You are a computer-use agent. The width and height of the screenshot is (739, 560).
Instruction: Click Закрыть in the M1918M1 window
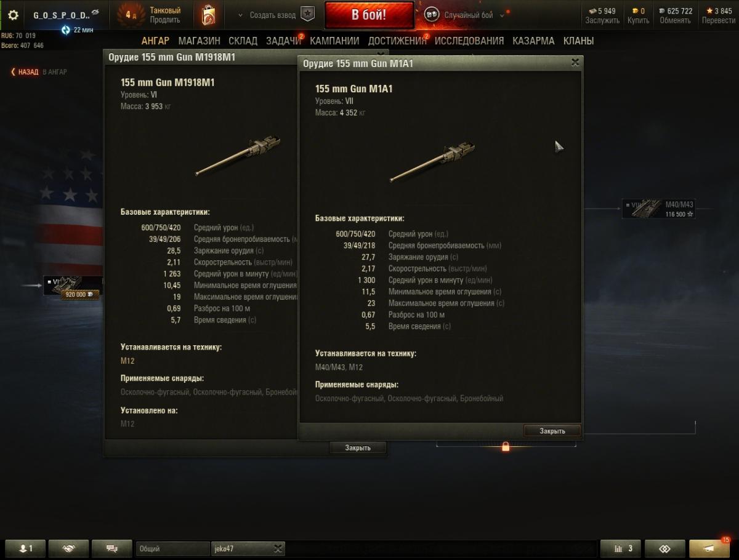tap(358, 447)
